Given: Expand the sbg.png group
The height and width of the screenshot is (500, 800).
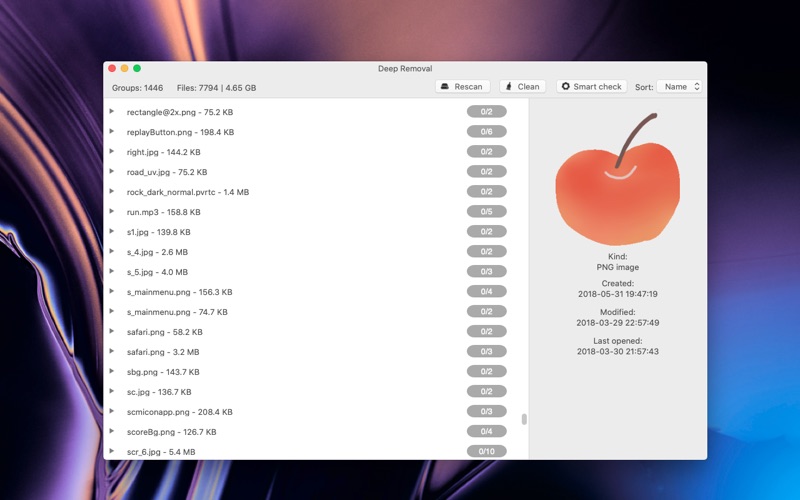Looking at the screenshot, I should pos(112,371).
